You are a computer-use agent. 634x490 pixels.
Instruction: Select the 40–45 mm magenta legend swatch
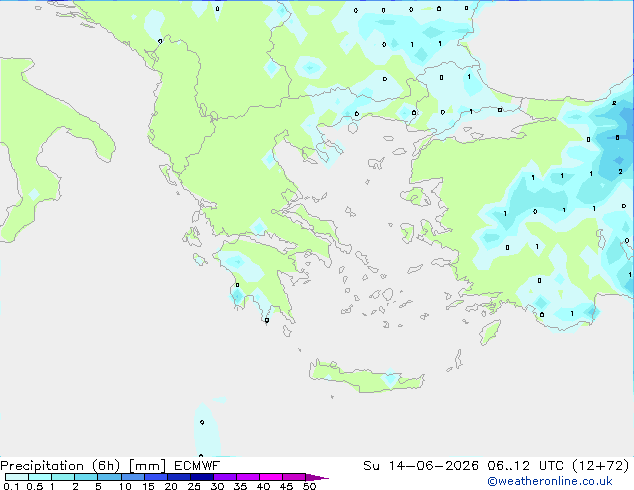pyautogui.click(x=271, y=477)
